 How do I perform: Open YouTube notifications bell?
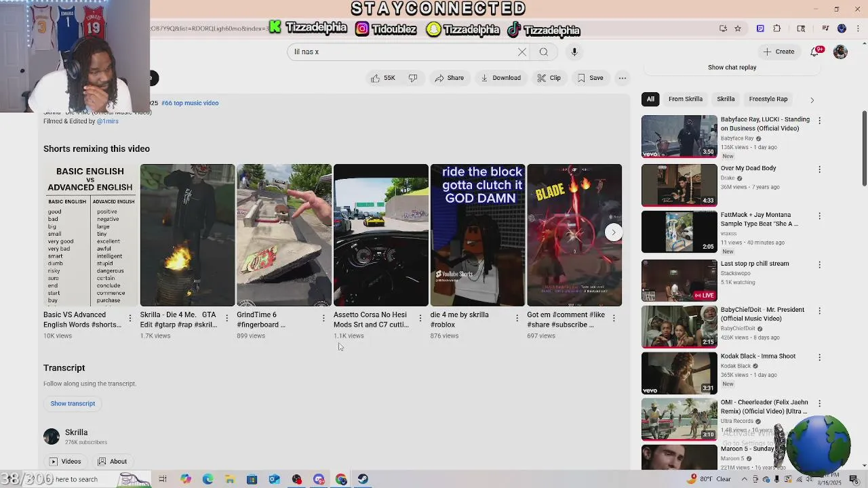click(x=815, y=52)
